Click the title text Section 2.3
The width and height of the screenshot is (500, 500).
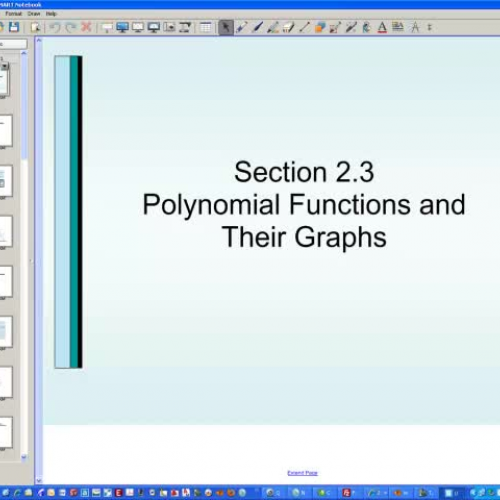pos(304,172)
